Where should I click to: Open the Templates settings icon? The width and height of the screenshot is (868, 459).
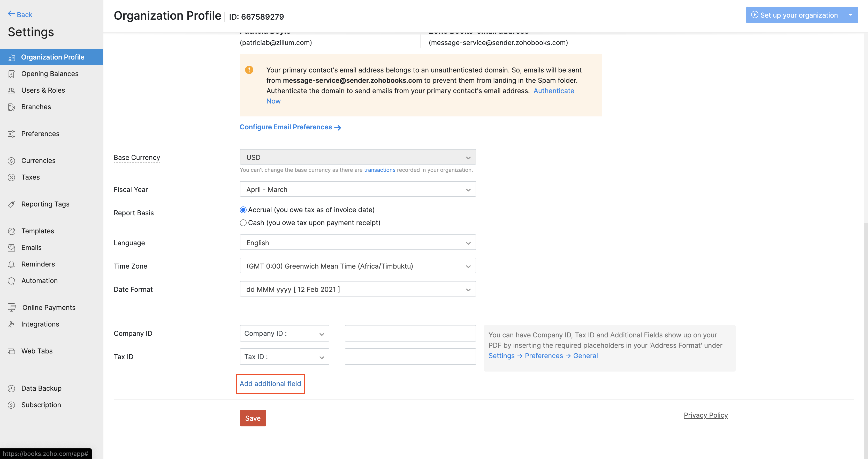[x=11, y=231]
